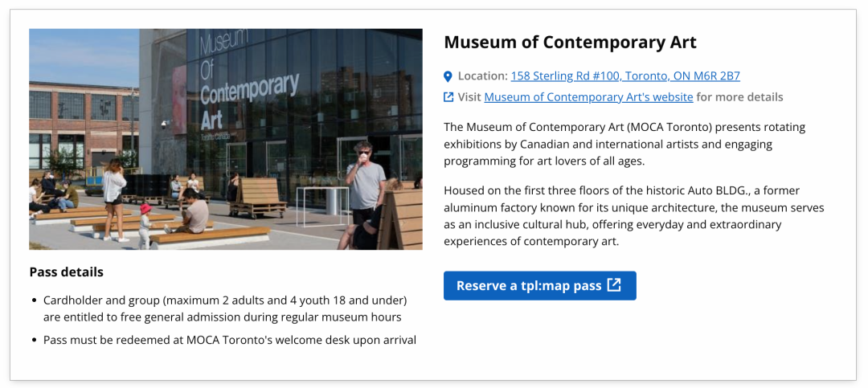Click the blue location pin icon
Screen dimensions: 868x388
(448, 76)
